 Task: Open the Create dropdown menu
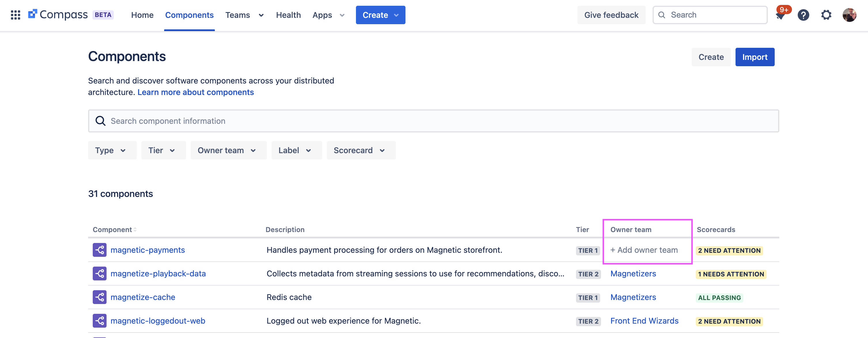pos(380,15)
